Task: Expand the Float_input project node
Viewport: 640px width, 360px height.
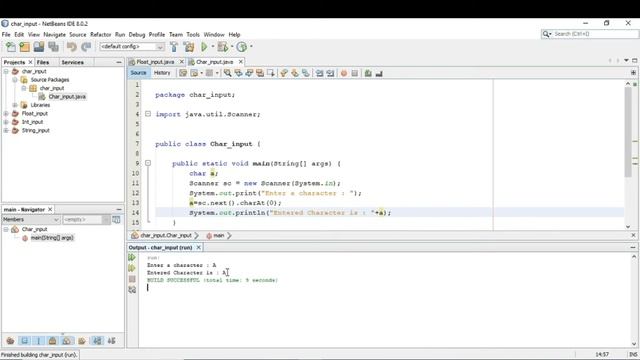Action: pyautogui.click(x=6, y=113)
